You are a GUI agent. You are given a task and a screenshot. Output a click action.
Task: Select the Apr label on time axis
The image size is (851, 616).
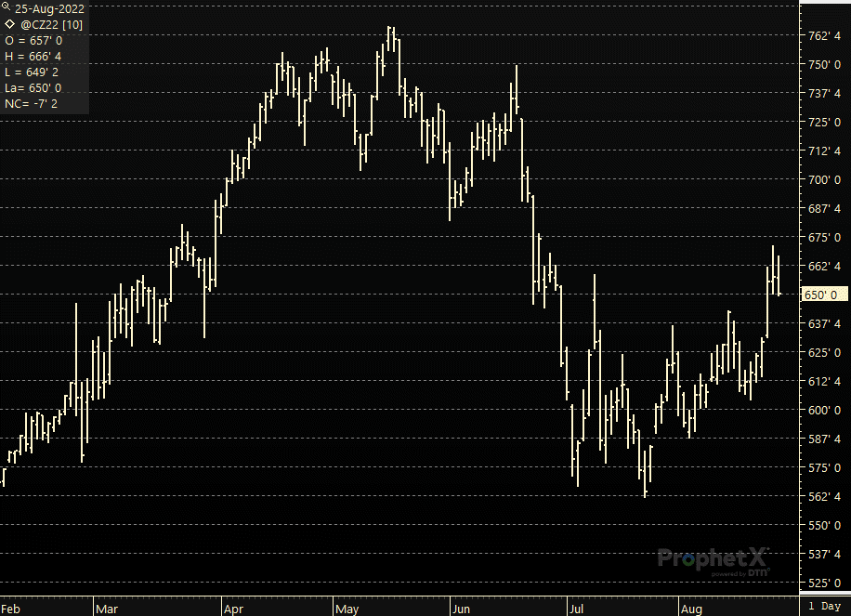coord(233,609)
